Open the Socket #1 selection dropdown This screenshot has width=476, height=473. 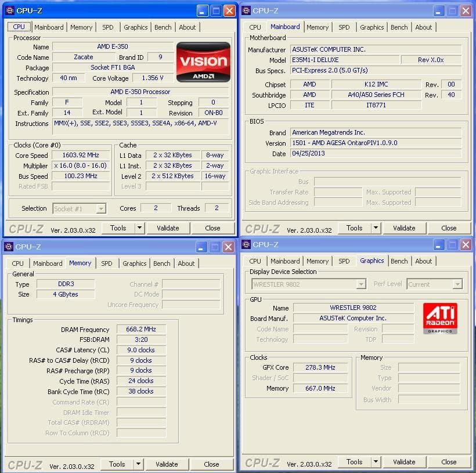102,208
